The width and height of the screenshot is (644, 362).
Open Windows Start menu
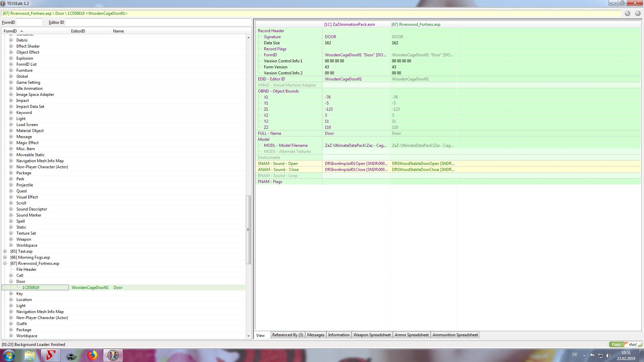point(9,355)
